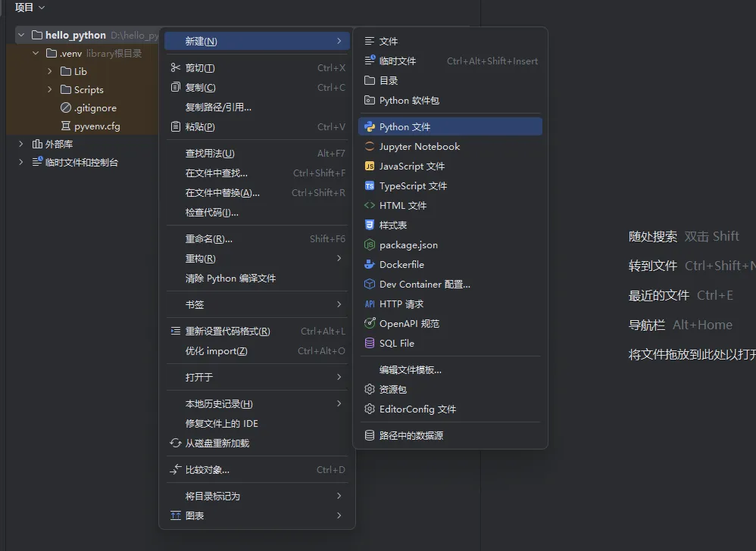Screen dimensions: 756x551
Task: Open the 重构(R) submenu
Action: (x=257, y=259)
